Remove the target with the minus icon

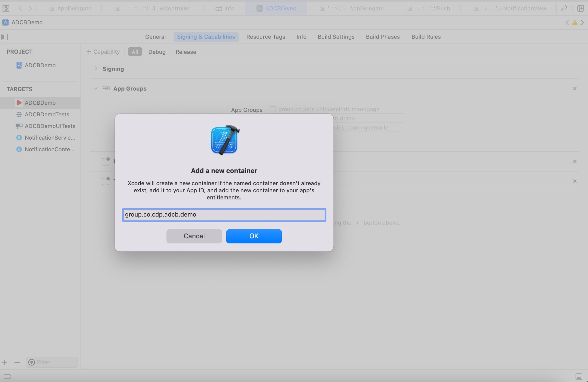pos(17,362)
